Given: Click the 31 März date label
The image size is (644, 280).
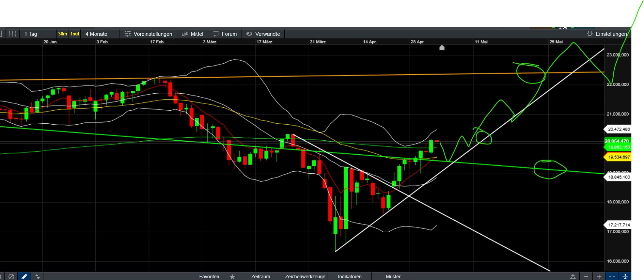Looking at the screenshot, I should coord(318,42).
